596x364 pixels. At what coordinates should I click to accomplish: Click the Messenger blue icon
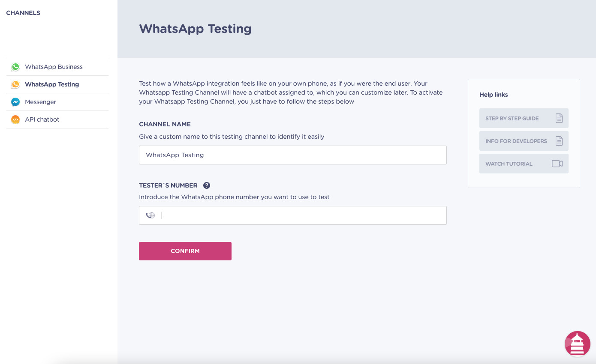(x=15, y=102)
